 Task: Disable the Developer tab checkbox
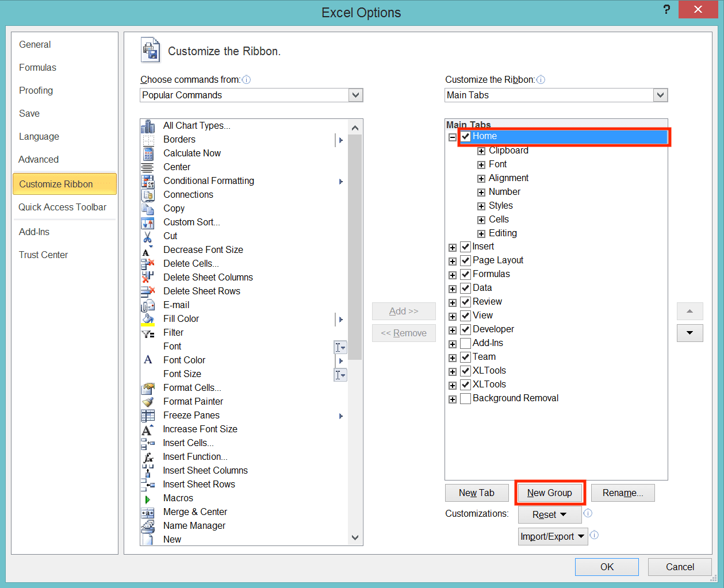coord(466,330)
